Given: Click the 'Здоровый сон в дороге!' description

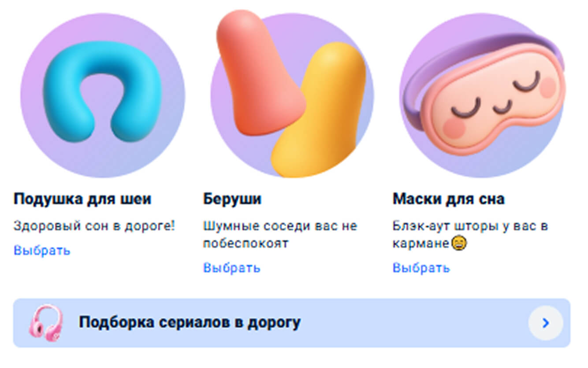Looking at the screenshot, I should (x=94, y=226).
